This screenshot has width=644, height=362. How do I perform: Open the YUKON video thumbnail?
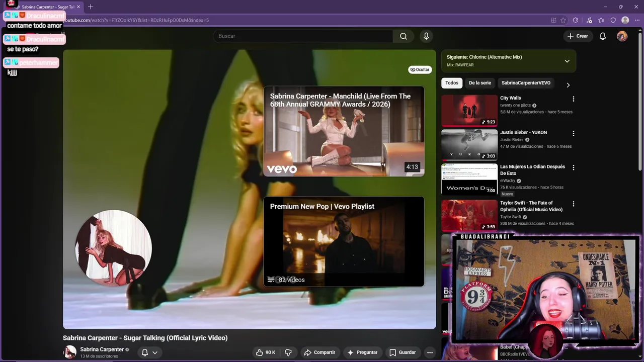click(x=469, y=145)
